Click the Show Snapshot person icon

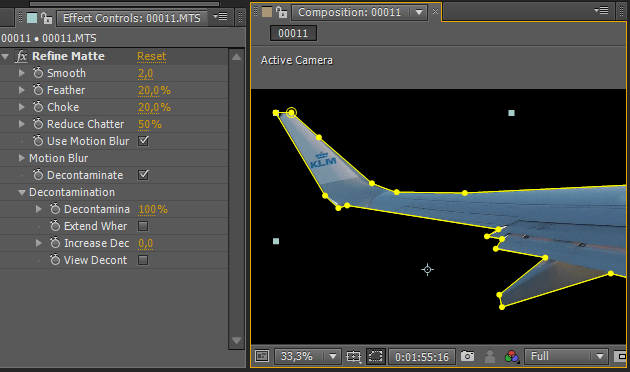click(x=490, y=356)
